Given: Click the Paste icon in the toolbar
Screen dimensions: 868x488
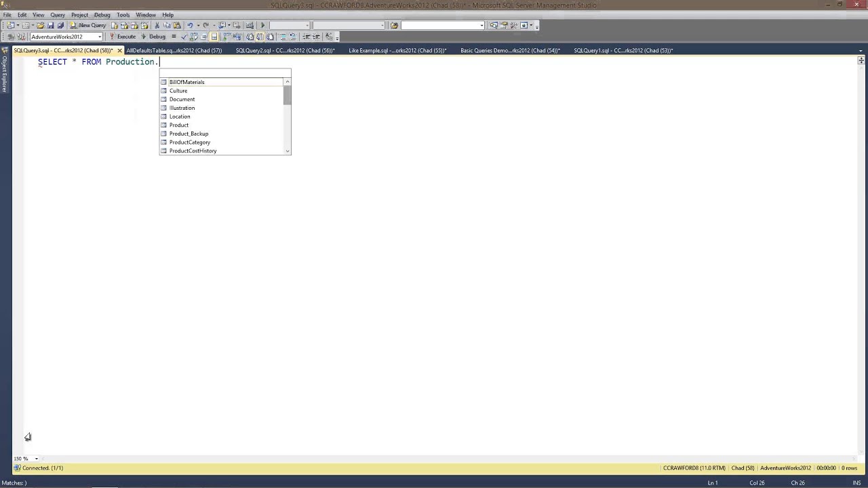Looking at the screenshot, I should [x=177, y=25].
